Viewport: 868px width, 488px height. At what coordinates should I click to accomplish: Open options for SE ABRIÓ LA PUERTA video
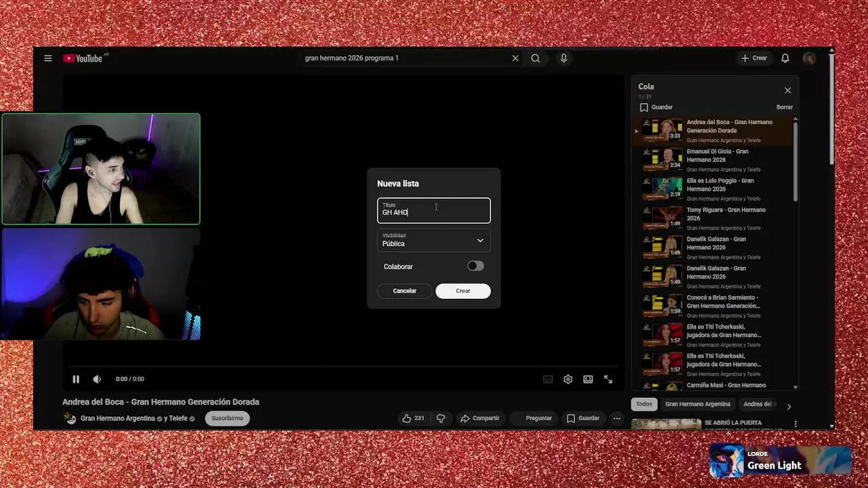click(795, 424)
